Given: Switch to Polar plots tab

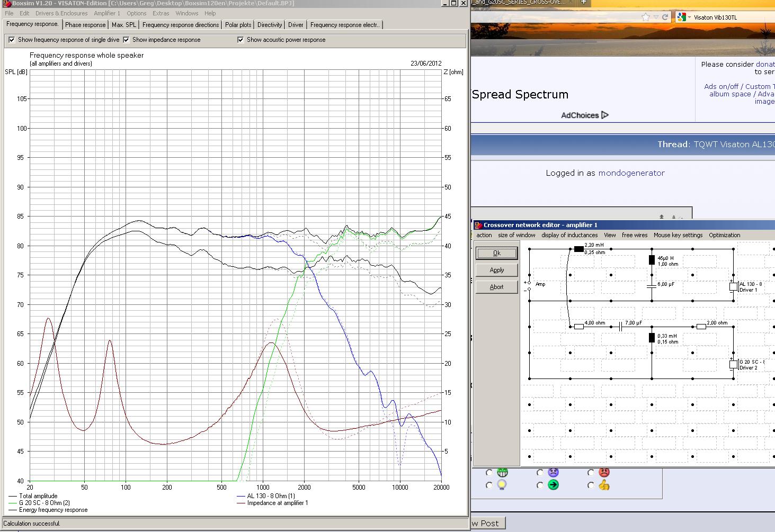Looking at the screenshot, I should [238, 25].
